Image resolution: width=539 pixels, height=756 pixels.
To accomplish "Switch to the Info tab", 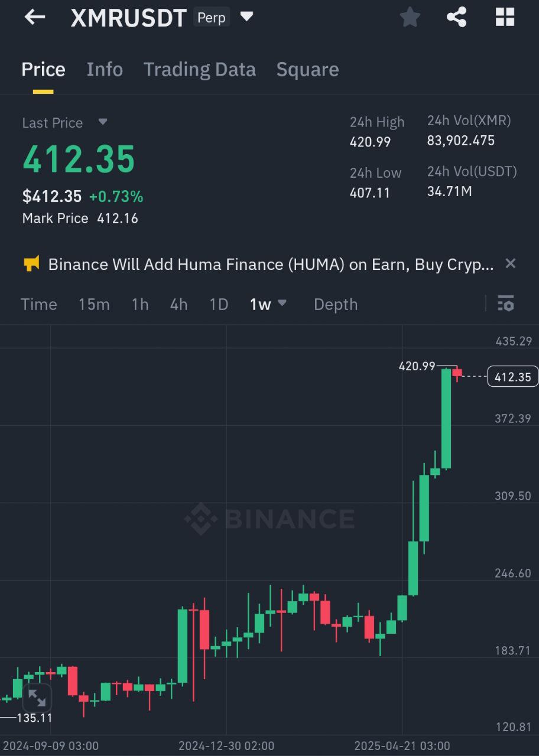I will click(105, 70).
